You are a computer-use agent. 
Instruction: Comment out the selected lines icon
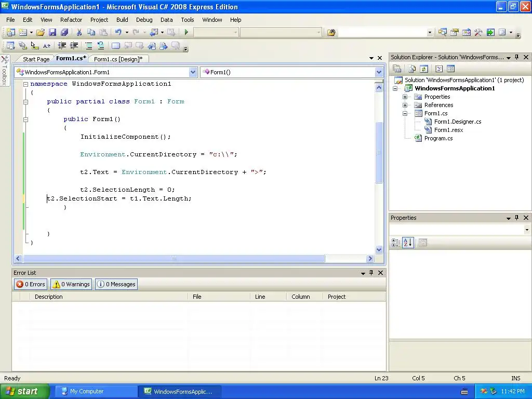coord(88,46)
